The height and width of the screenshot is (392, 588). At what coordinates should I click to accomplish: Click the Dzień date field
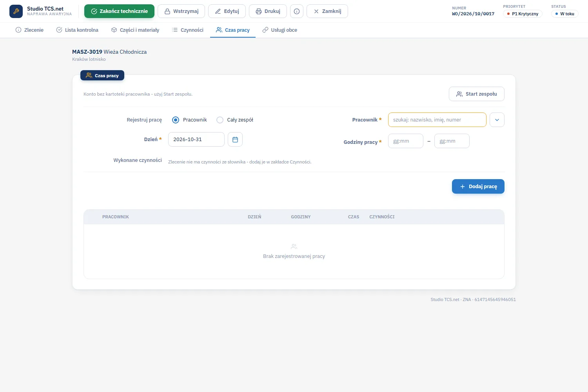click(196, 140)
